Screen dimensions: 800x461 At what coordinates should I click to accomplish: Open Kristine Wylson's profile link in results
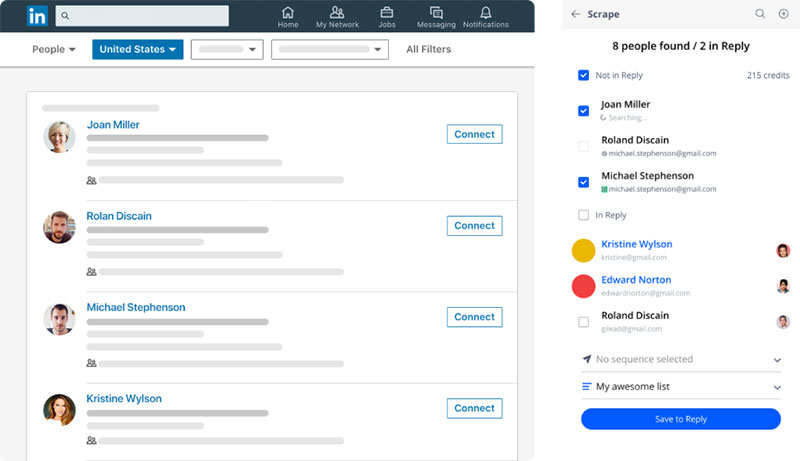click(x=124, y=399)
